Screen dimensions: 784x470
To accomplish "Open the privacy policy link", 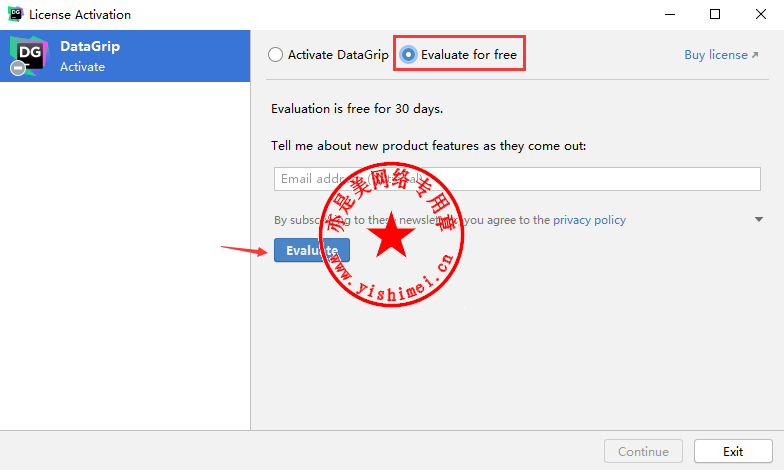I will coord(589,220).
